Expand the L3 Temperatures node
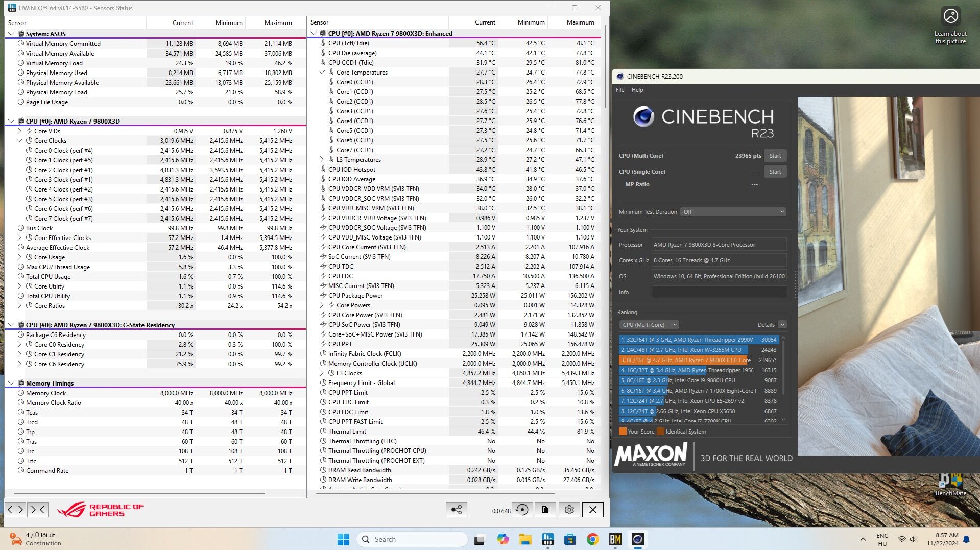The width and height of the screenshot is (980, 550). (322, 159)
